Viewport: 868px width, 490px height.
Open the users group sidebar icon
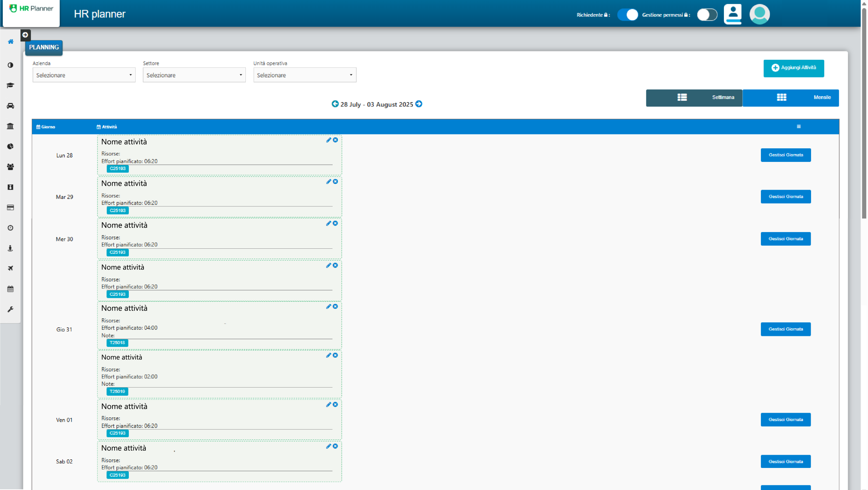click(11, 167)
